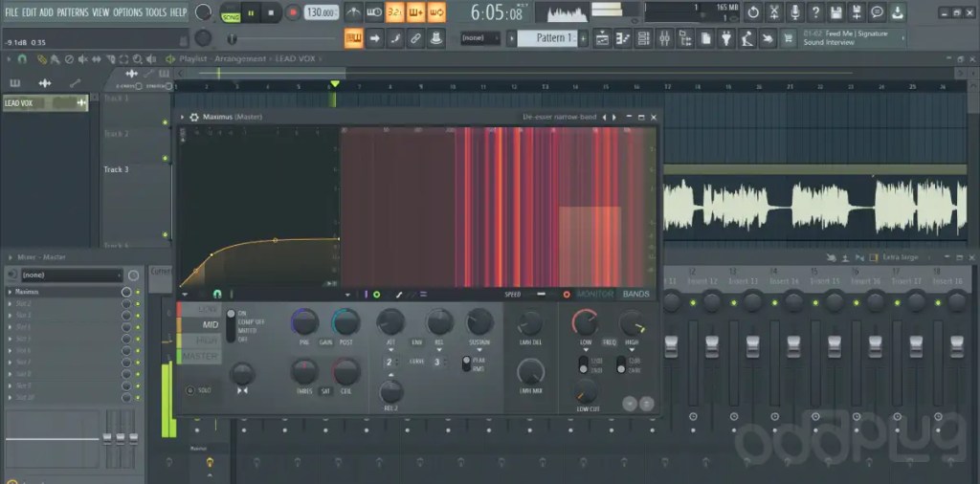Click the ENV button between ATT and REL
Viewport: 980px width, 484px height.
[416, 342]
